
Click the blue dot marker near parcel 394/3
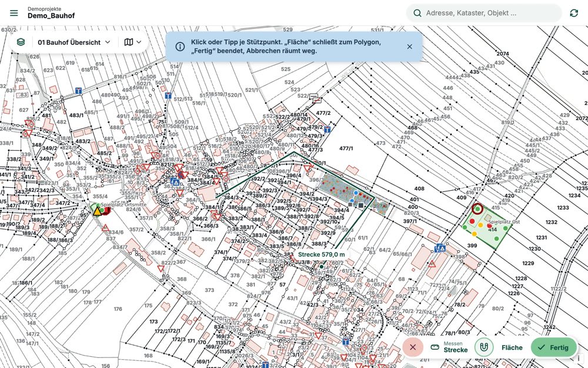(356, 193)
